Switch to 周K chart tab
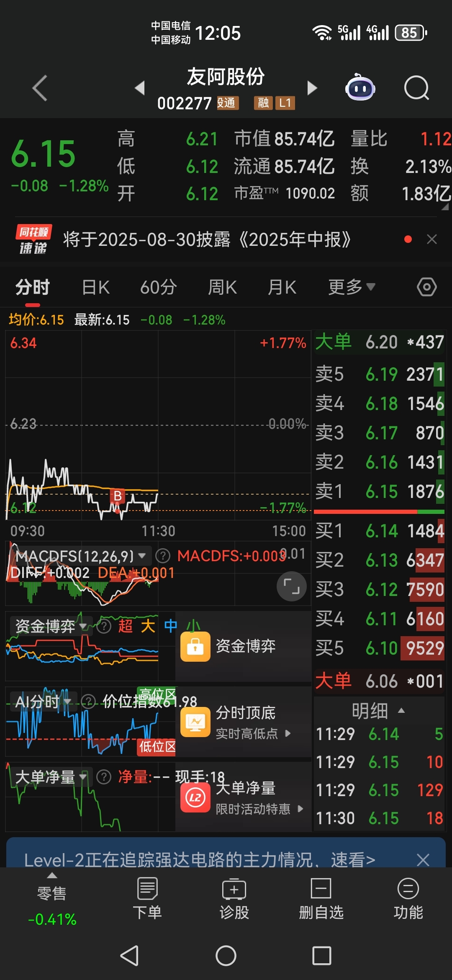 pyautogui.click(x=222, y=287)
